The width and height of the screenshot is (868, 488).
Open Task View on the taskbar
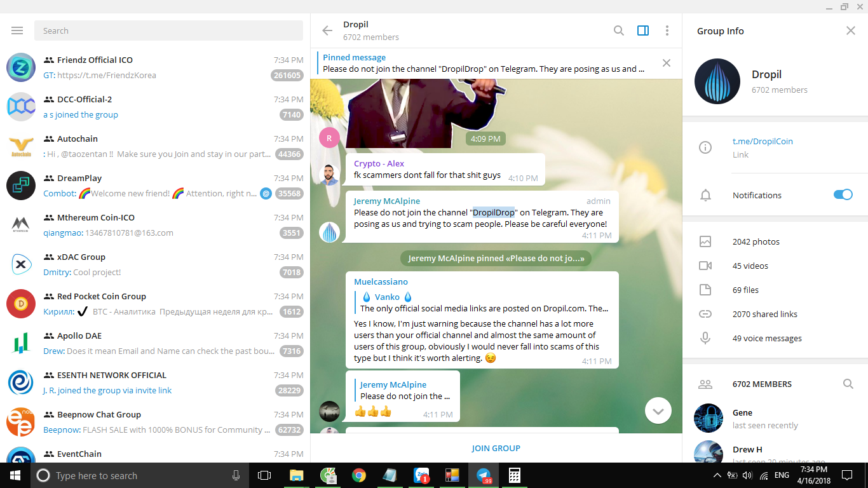coord(264,475)
